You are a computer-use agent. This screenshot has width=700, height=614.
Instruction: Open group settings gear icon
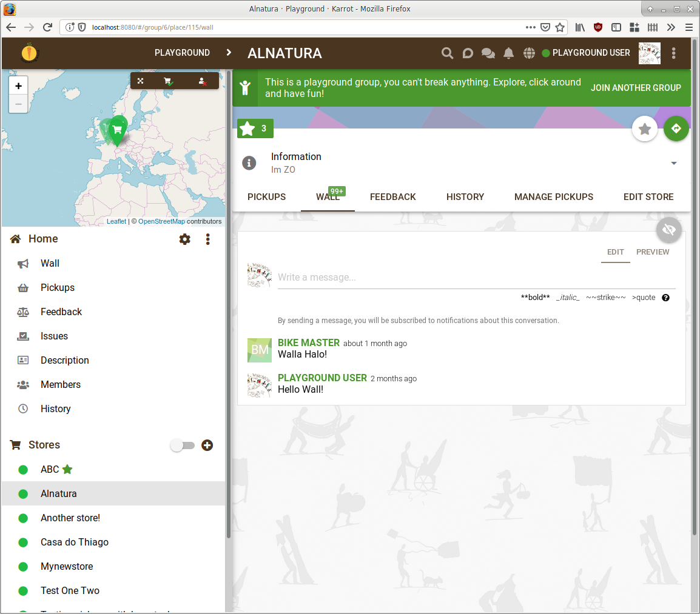point(185,239)
